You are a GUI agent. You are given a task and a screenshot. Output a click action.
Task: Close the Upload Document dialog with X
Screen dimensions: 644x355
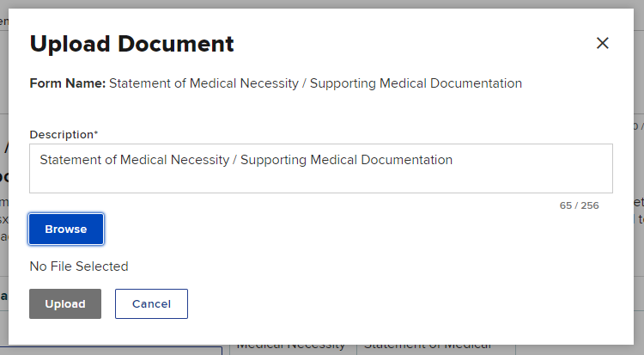tap(602, 43)
